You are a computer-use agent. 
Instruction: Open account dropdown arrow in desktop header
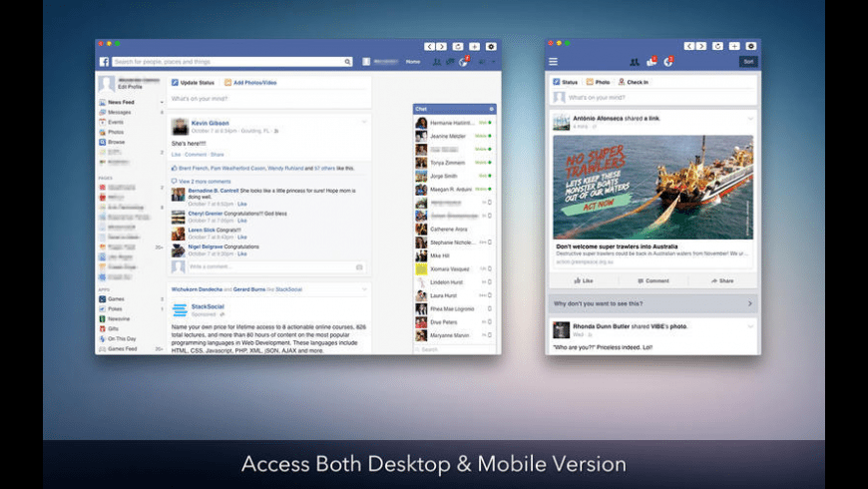click(x=494, y=62)
